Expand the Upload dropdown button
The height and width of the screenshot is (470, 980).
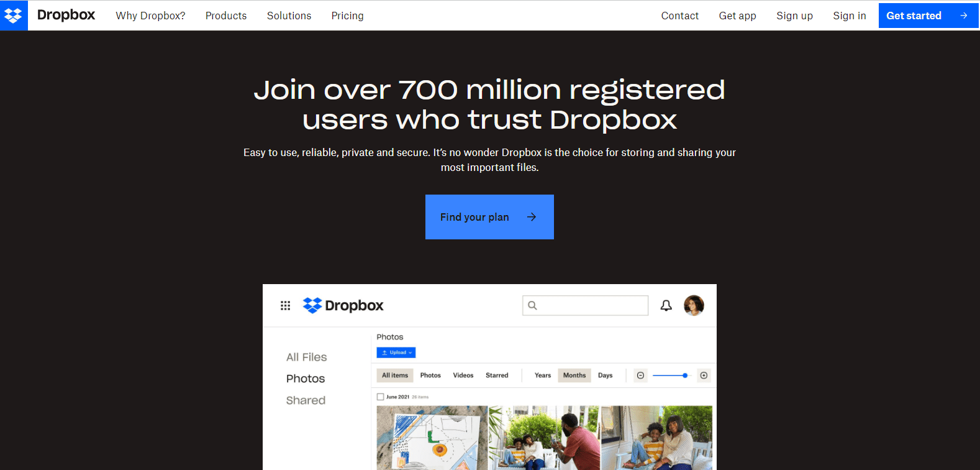click(x=396, y=352)
